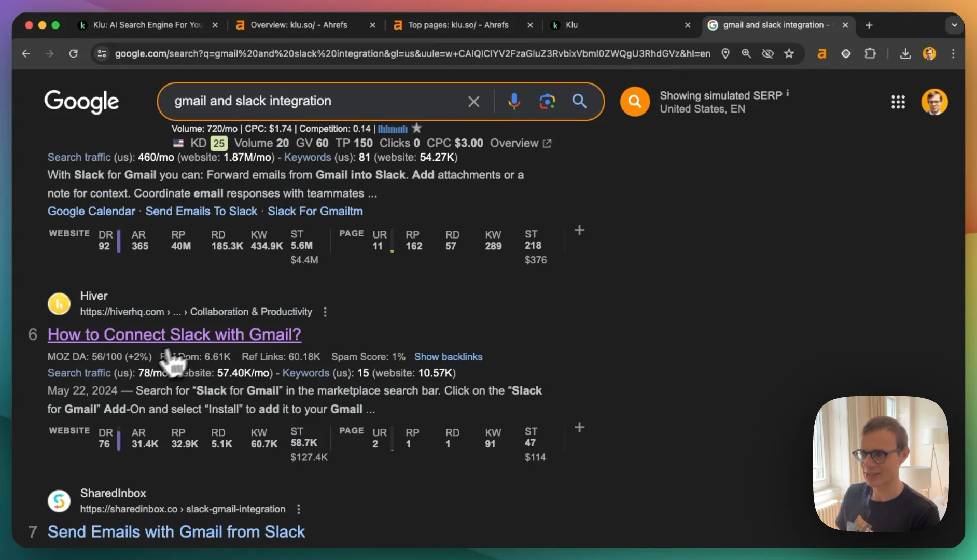Switch to Klu: AI Search Engine tab

[148, 25]
